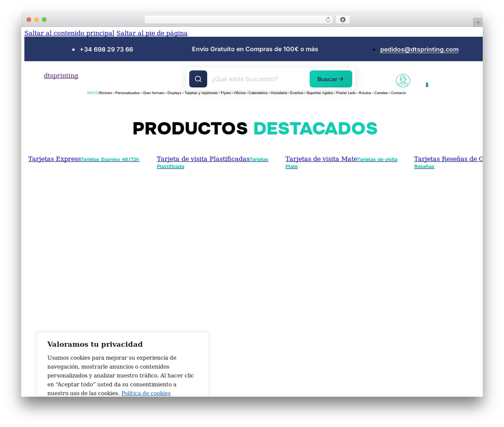The height and width of the screenshot is (427, 504).
Task: Open the Política de cookies link
Action: (146, 394)
